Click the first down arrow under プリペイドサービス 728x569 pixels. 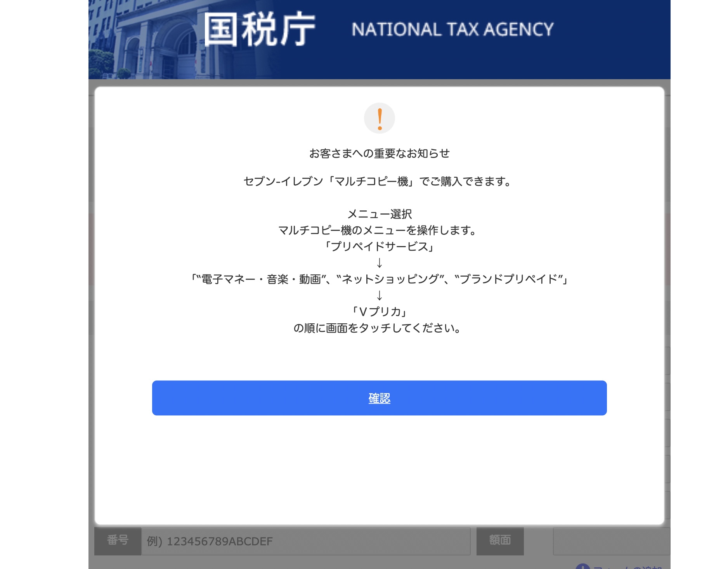[380, 263]
